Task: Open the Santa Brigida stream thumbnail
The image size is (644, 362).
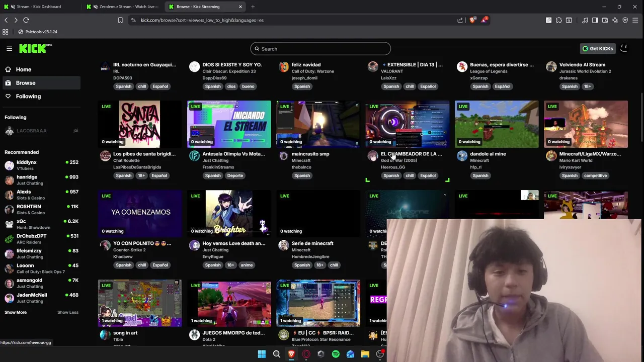Action: coord(140,124)
